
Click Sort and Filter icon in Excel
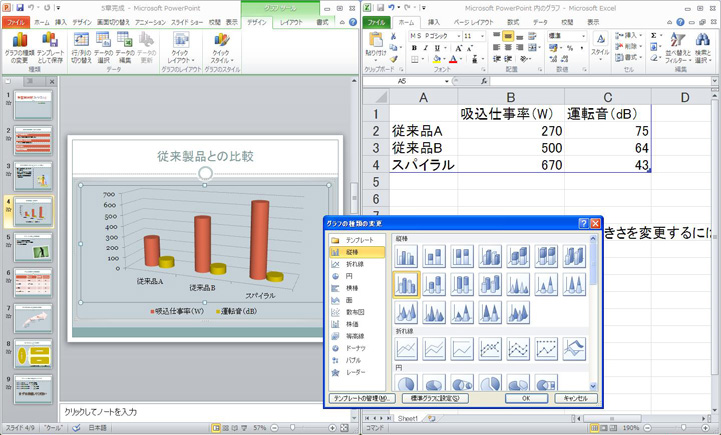click(678, 40)
